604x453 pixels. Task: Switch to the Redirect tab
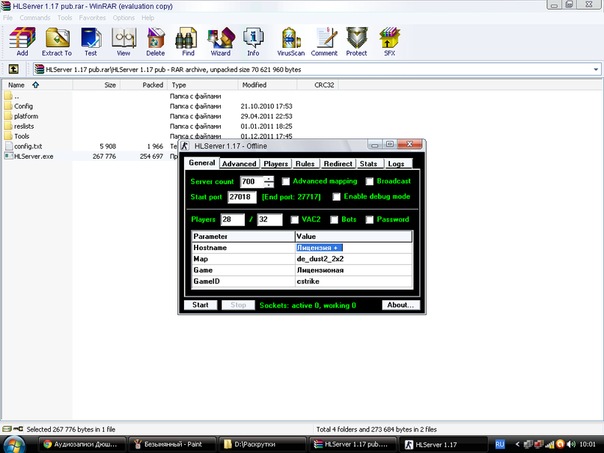(x=338, y=164)
